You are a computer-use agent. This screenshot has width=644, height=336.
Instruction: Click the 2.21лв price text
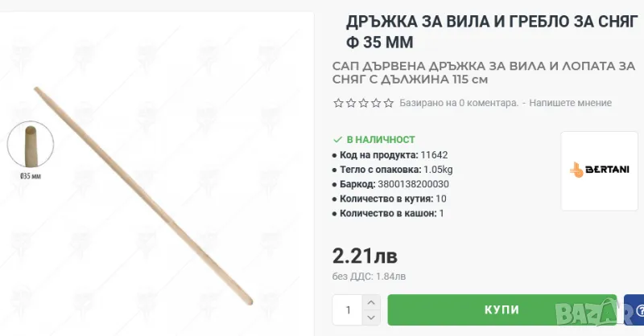pos(365,256)
